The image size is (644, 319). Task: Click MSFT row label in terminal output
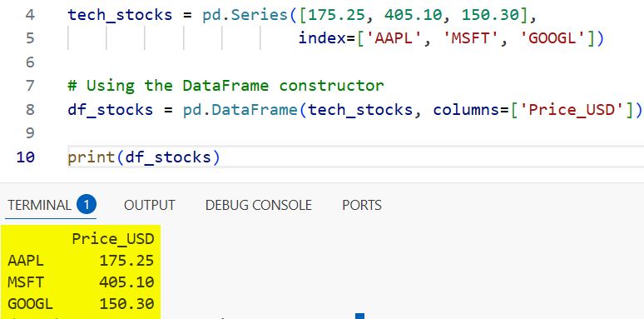tap(26, 282)
